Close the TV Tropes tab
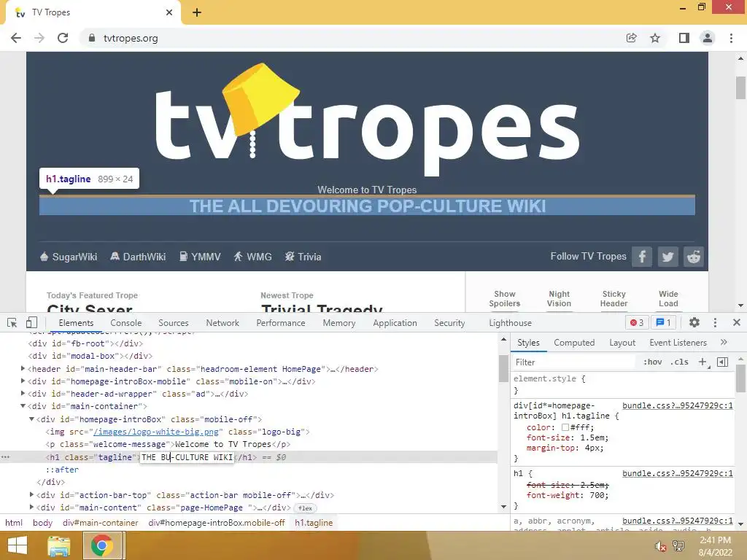The width and height of the screenshot is (747, 560). (x=169, y=12)
